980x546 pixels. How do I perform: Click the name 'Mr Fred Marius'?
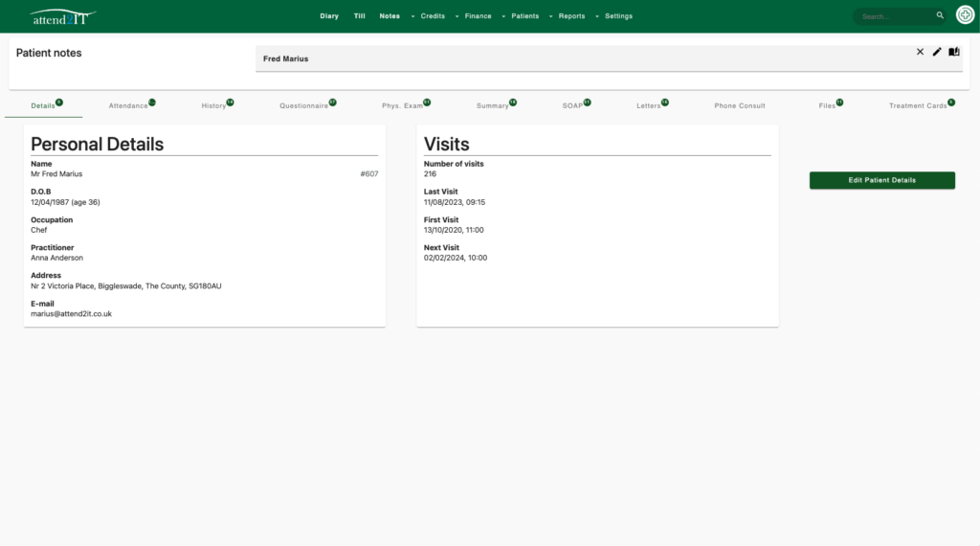[56, 174]
